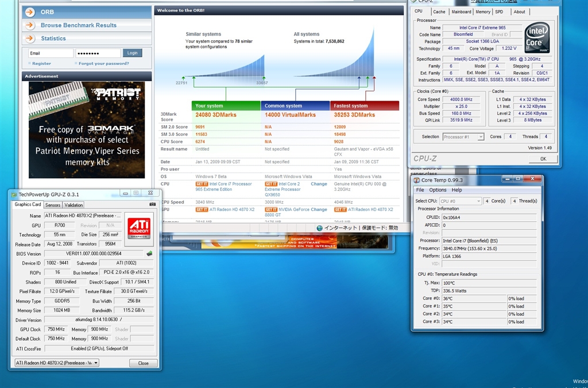Click the Login button
588x388 pixels.
point(133,53)
